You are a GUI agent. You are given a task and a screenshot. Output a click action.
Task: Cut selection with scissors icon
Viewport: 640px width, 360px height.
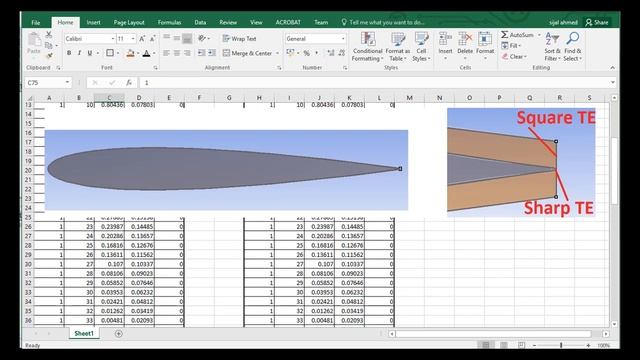pos(49,35)
